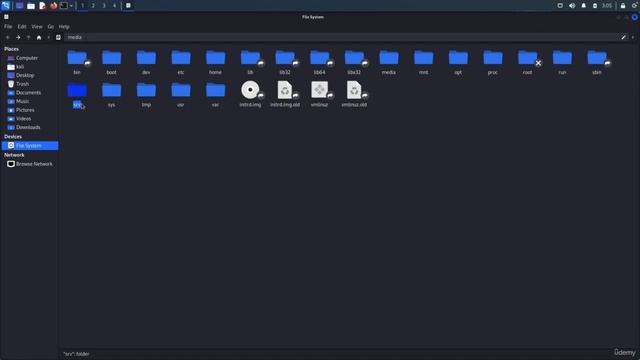This screenshot has height=360, width=640.
Task: Select File System under Devices
Action: [29, 146]
